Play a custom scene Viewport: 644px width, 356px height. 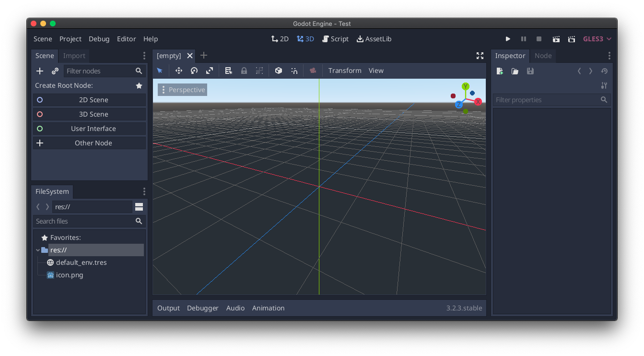(x=572, y=39)
